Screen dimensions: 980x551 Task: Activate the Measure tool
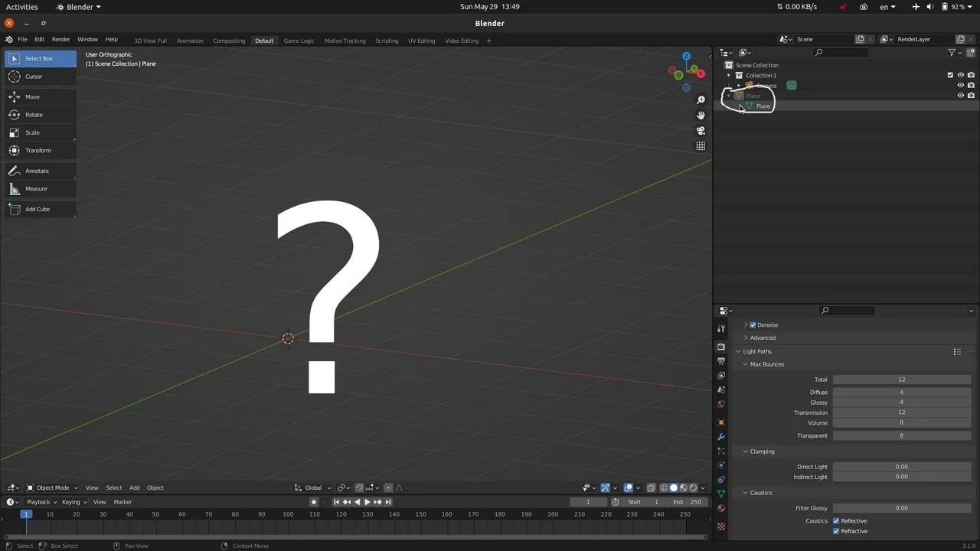[x=36, y=188]
